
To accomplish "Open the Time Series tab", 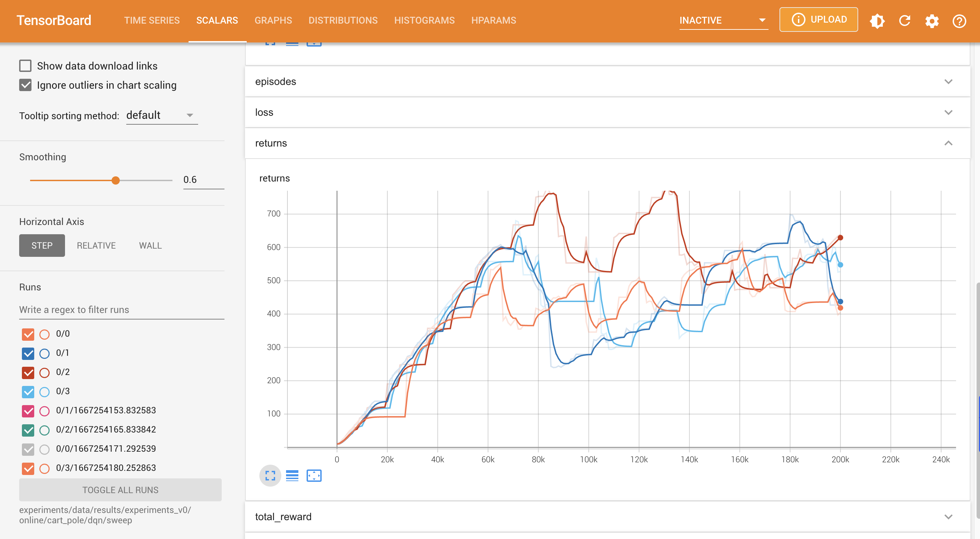I will click(x=152, y=21).
